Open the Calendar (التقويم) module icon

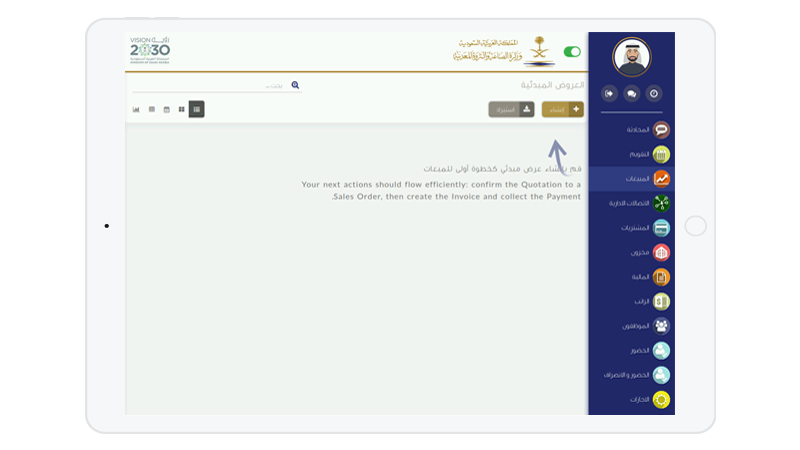[660, 154]
